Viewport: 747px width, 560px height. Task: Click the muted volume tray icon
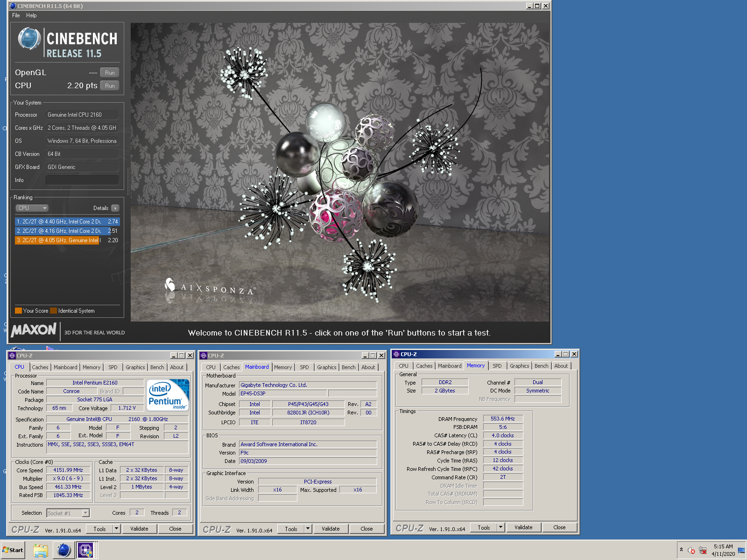click(691, 551)
